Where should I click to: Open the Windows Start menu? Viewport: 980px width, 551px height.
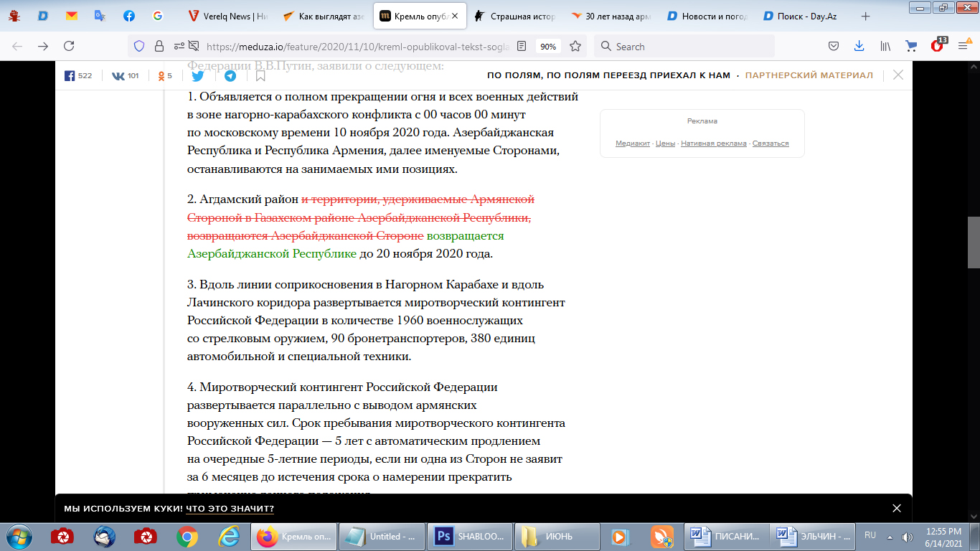coord(19,536)
